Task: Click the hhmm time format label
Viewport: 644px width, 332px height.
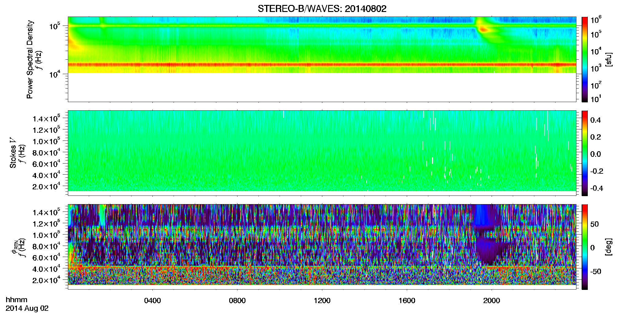Action: click(x=17, y=300)
